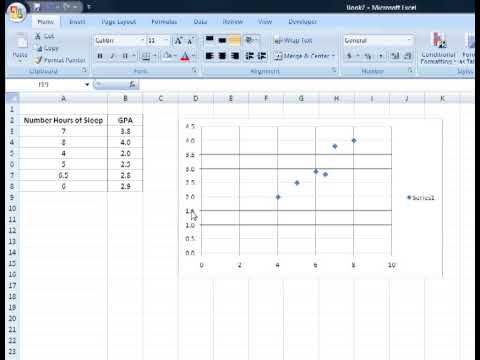Viewport: 480px width, 360px height.
Task: Select top align icon
Action: 210,40
